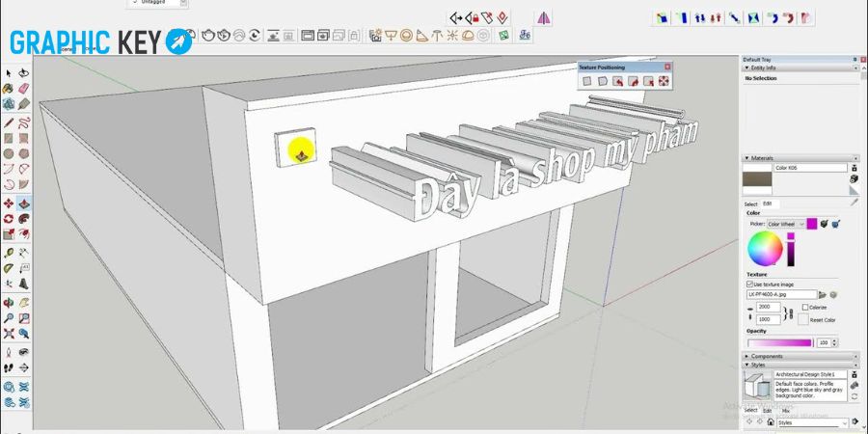Switch to Materials Edit tab
The image size is (868, 434).
(x=768, y=203)
